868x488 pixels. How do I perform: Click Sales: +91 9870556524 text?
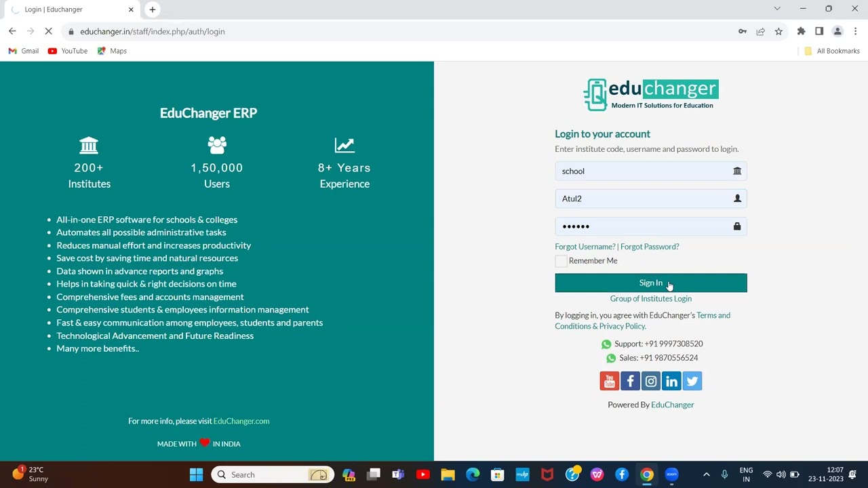(x=658, y=358)
